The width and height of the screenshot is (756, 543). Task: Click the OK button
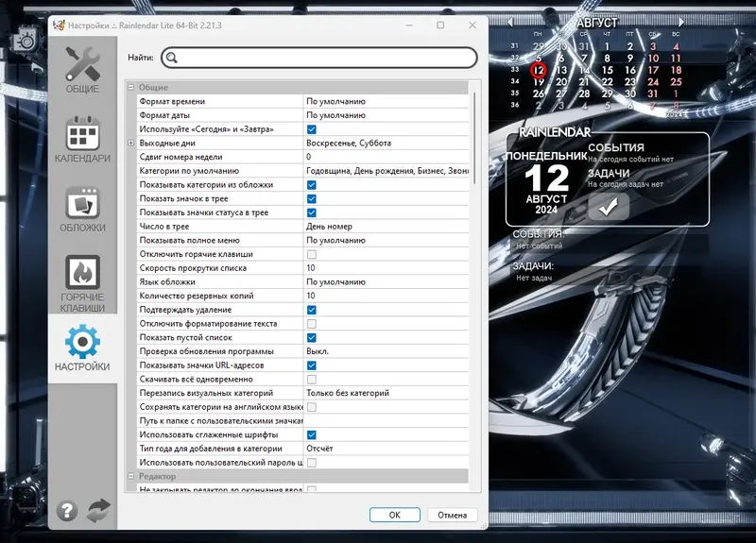(395, 515)
